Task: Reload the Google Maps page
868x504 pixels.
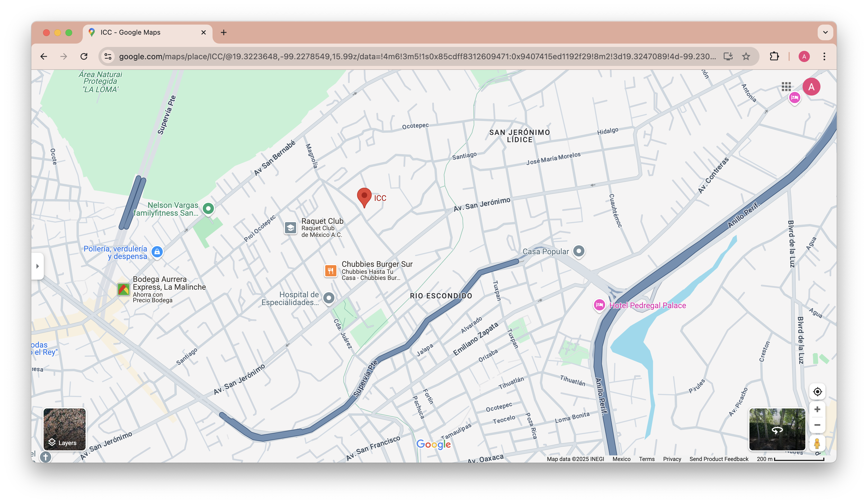Action: tap(84, 56)
